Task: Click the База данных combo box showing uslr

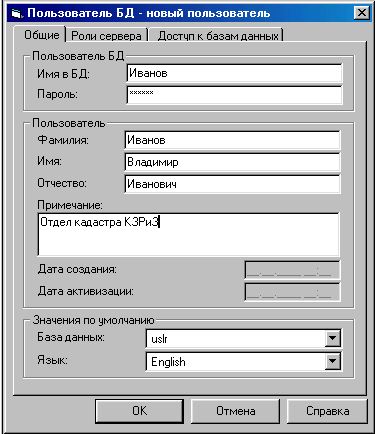Action: click(x=243, y=339)
